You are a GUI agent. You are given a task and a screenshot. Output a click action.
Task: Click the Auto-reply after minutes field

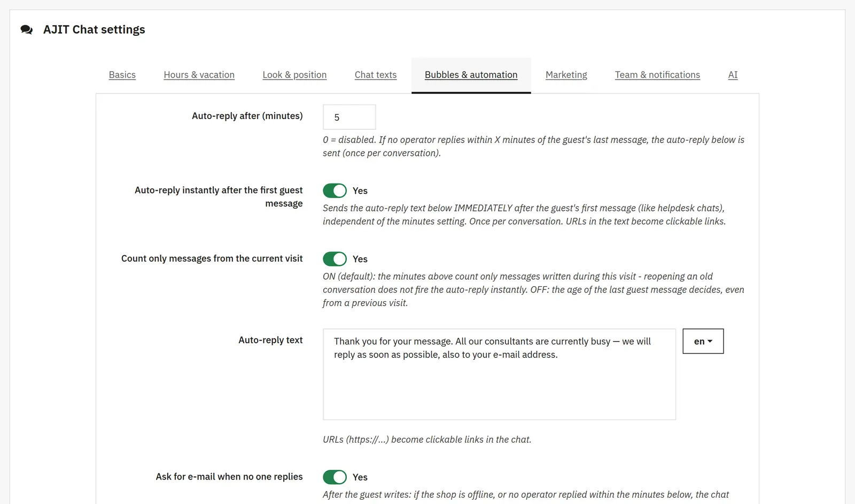349,117
